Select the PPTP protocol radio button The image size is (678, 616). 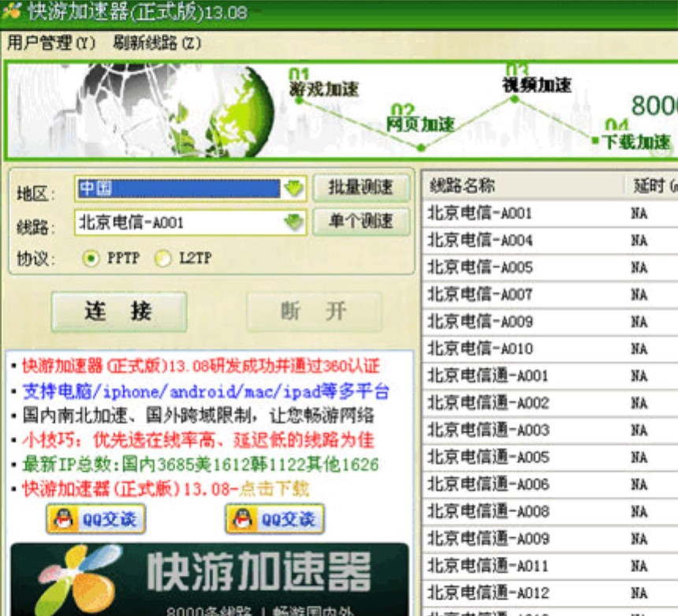coord(92,258)
